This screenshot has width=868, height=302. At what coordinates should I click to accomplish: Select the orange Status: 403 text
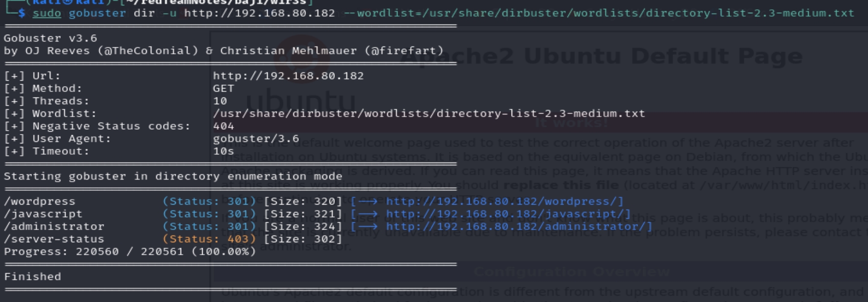click(x=209, y=239)
